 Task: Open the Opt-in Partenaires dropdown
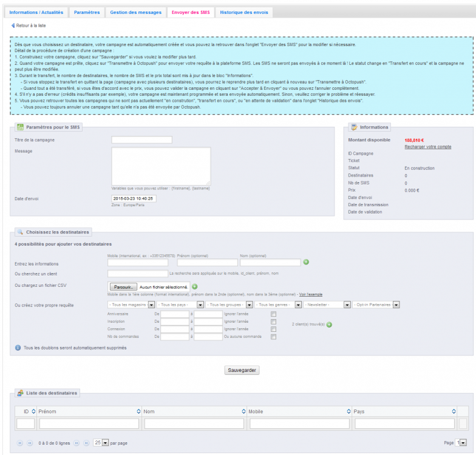[x=376, y=305]
